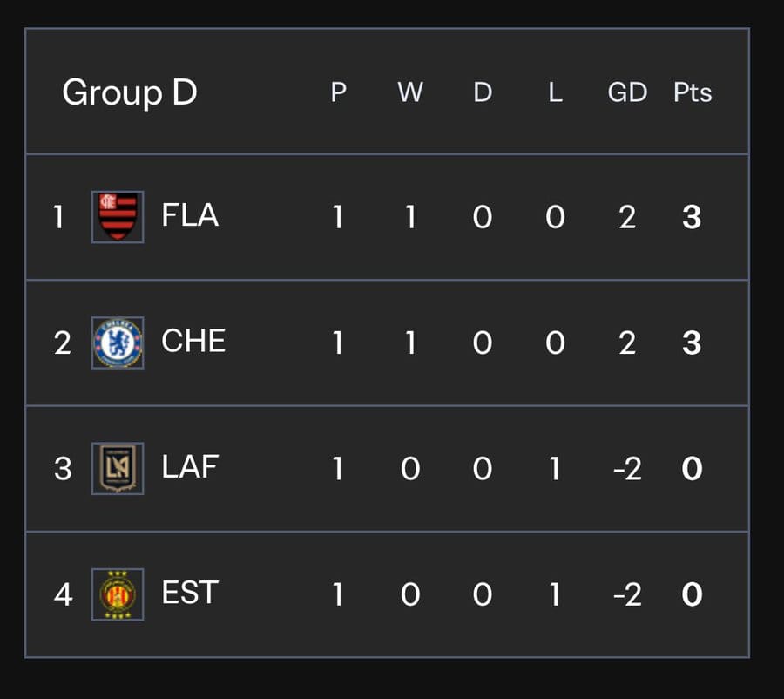Click the D column header

483,92
